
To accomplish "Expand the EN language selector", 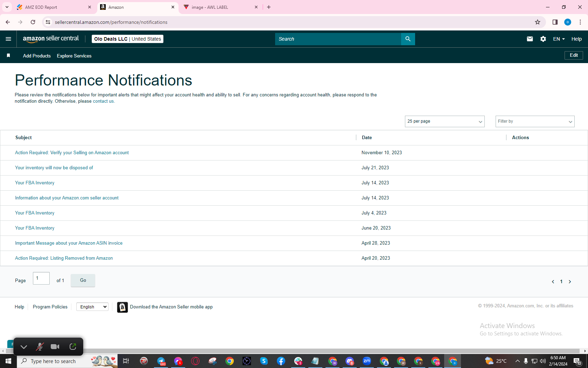I will (x=559, y=39).
